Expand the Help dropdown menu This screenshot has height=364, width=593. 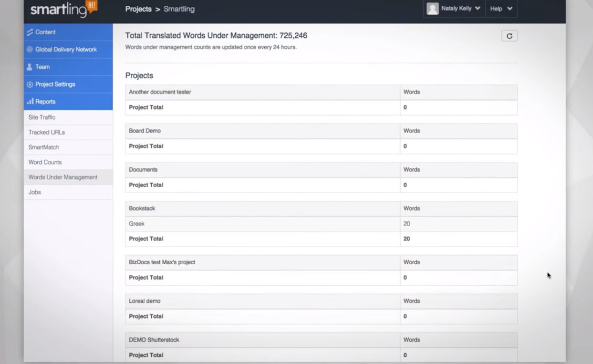[501, 9]
